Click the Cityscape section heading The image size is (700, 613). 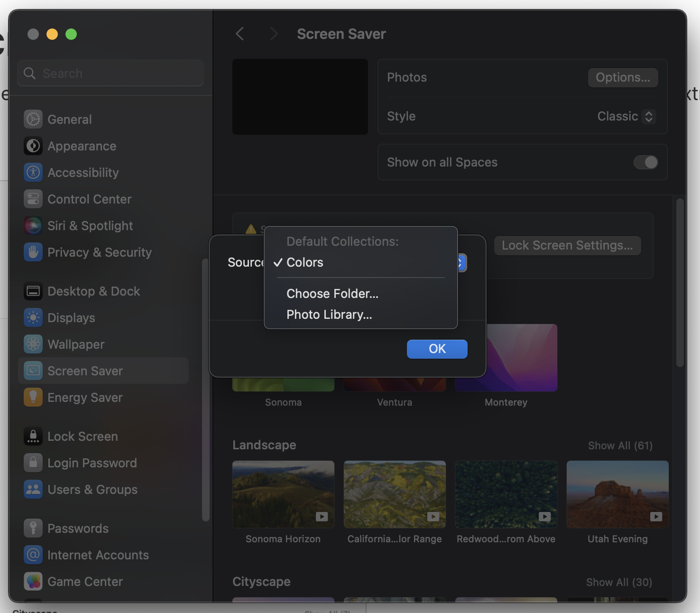point(261,582)
